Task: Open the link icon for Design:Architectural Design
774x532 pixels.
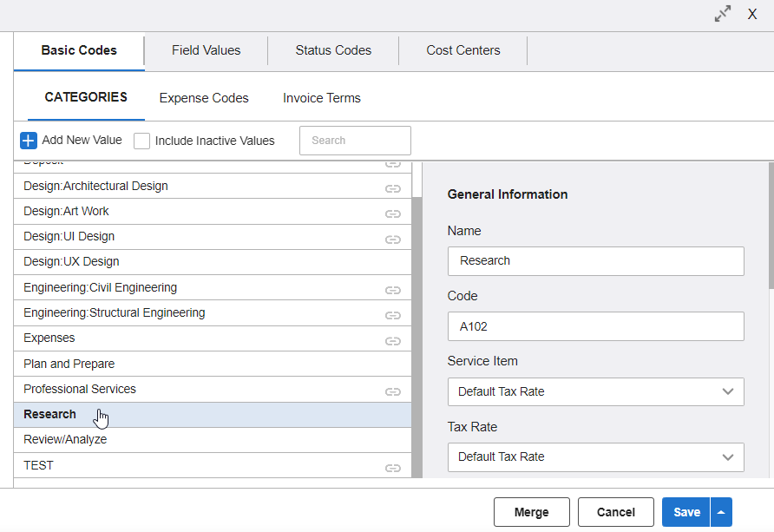Action: pyautogui.click(x=393, y=187)
